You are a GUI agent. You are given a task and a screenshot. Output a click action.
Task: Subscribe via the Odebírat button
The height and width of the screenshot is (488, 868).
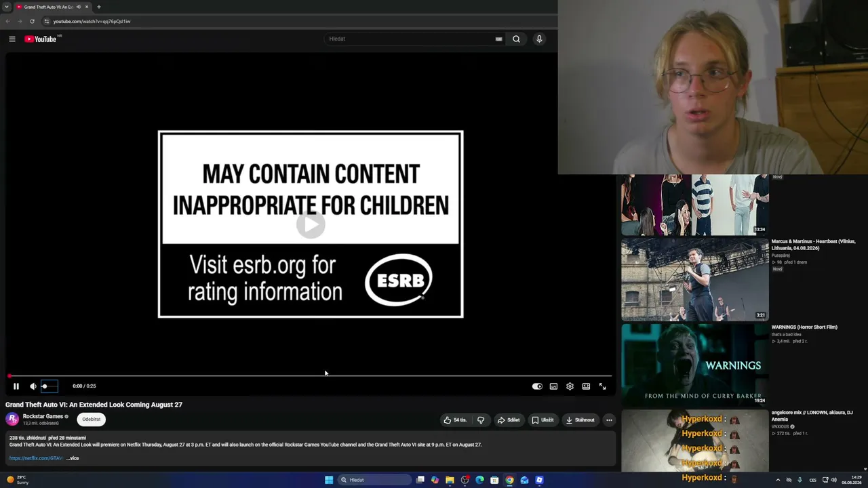pos(91,420)
